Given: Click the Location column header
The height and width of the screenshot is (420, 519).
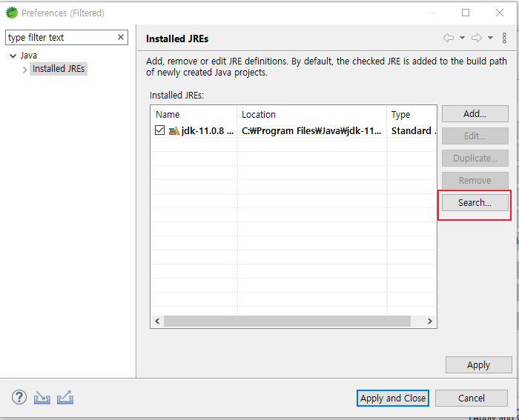Looking at the screenshot, I should point(312,114).
